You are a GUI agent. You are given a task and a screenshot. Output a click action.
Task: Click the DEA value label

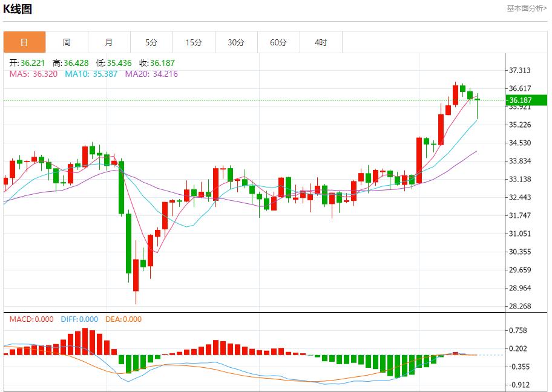123,319
